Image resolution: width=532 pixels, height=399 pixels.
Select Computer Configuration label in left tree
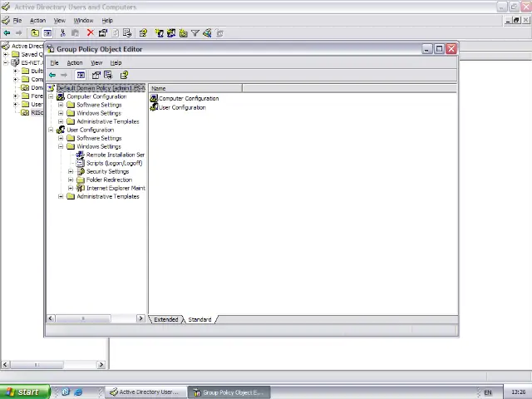click(96, 96)
